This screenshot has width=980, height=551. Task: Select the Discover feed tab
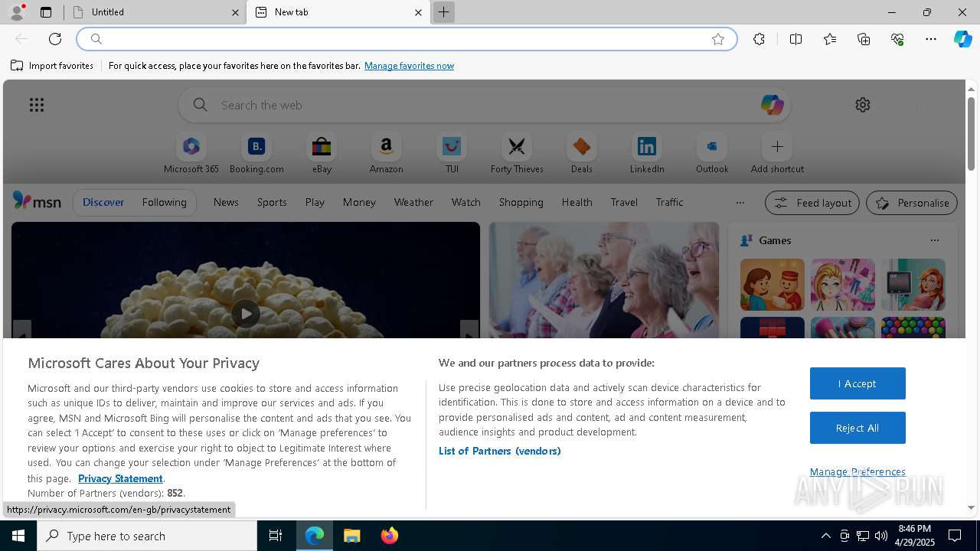tap(103, 202)
